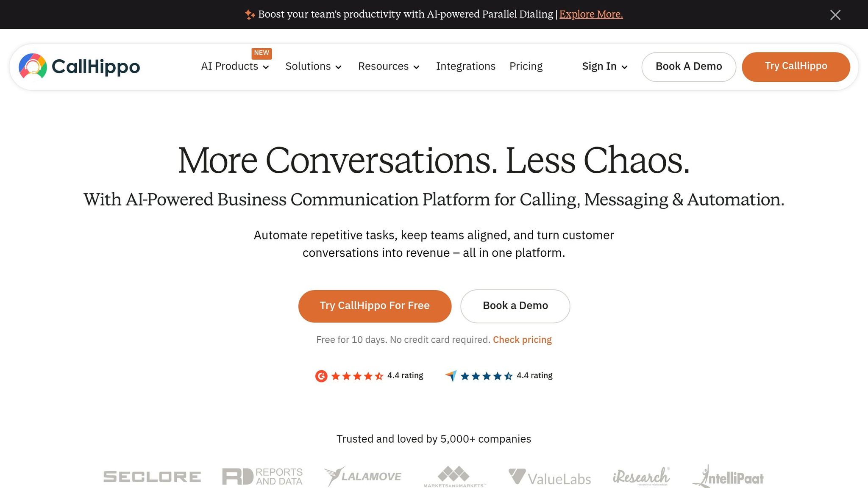Open the Pricing menu item
The image size is (868, 488).
click(526, 67)
